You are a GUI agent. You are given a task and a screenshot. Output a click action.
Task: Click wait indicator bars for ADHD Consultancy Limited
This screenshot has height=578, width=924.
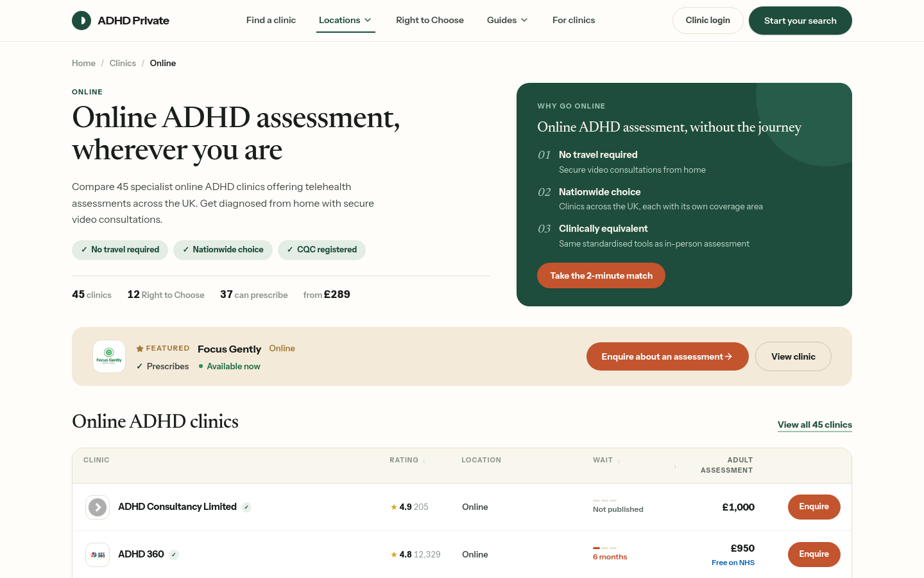click(x=604, y=500)
